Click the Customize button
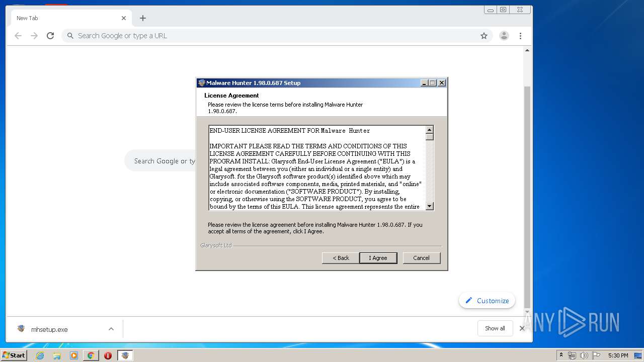The width and height of the screenshot is (644, 362). point(487,301)
